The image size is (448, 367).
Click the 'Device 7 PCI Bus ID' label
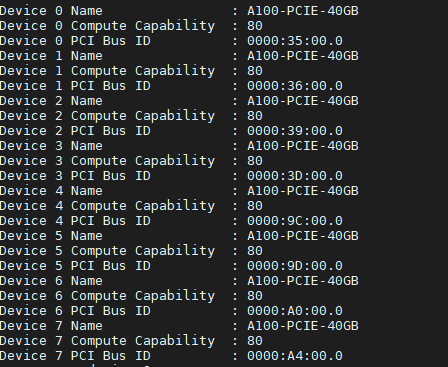(75, 356)
